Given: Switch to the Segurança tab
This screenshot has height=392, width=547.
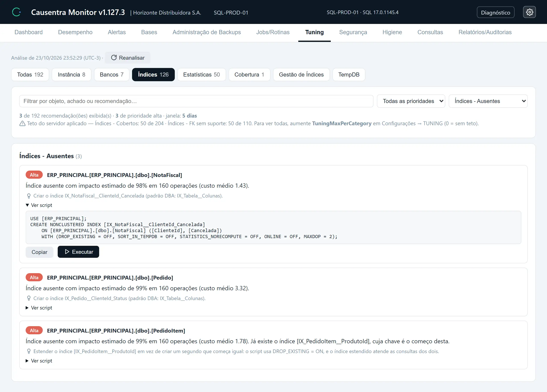Looking at the screenshot, I should [x=353, y=32].
